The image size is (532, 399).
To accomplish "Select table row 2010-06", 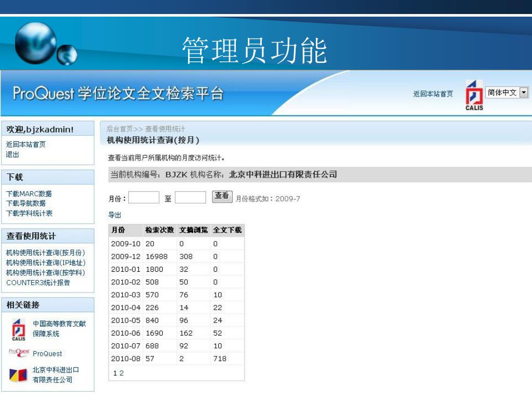I will click(177, 333).
